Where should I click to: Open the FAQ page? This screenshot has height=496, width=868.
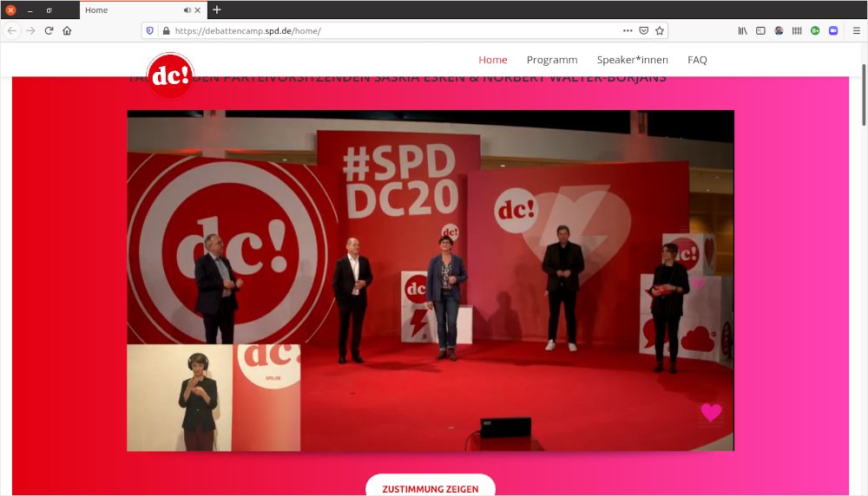697,60
